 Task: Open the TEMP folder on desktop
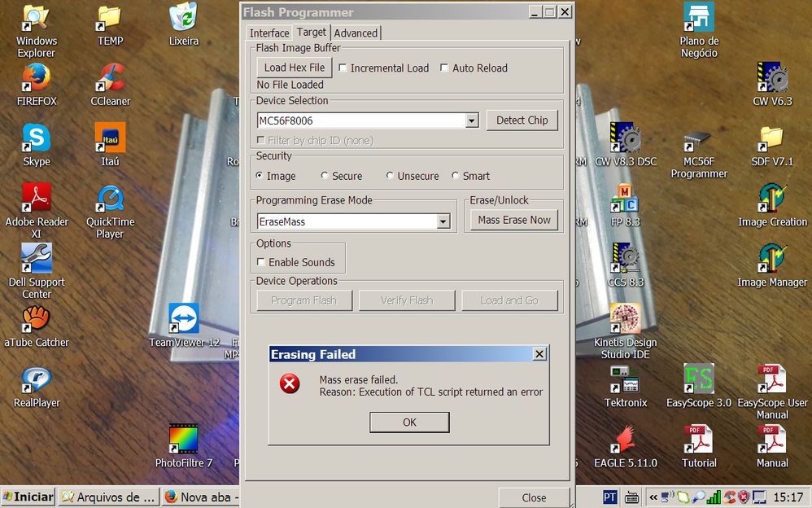[110, 25]
